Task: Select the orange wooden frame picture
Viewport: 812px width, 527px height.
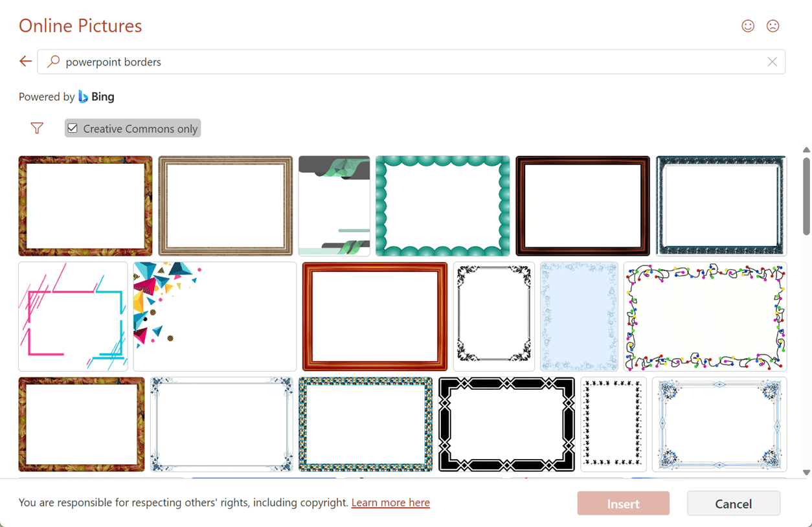Action: pos(375,317)
